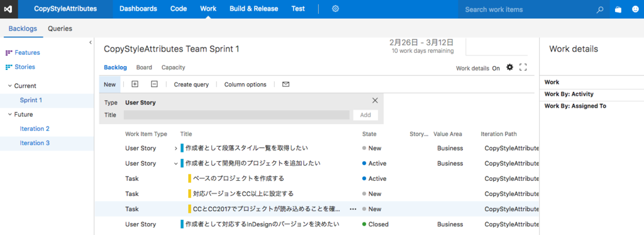Click the smiley feedback icon
The width and height of the screenshot is (644, 235).
pyautogui.click(x=635, y=9)
